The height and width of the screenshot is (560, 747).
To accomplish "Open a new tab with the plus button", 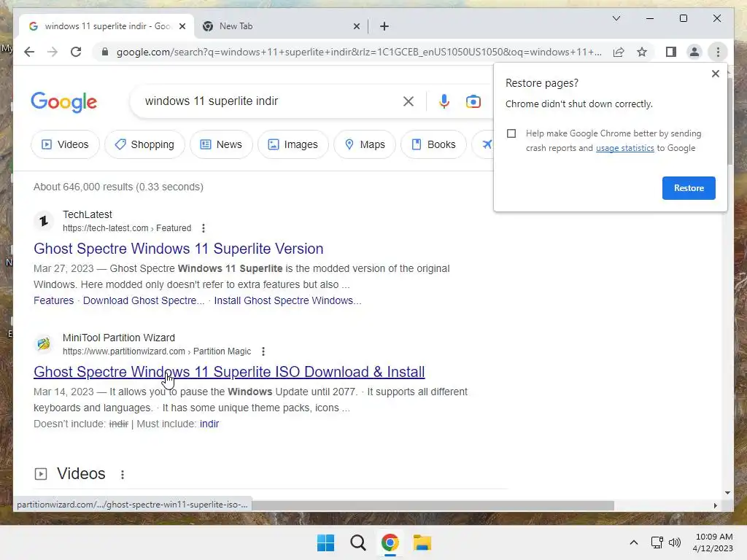I will 384,26.
